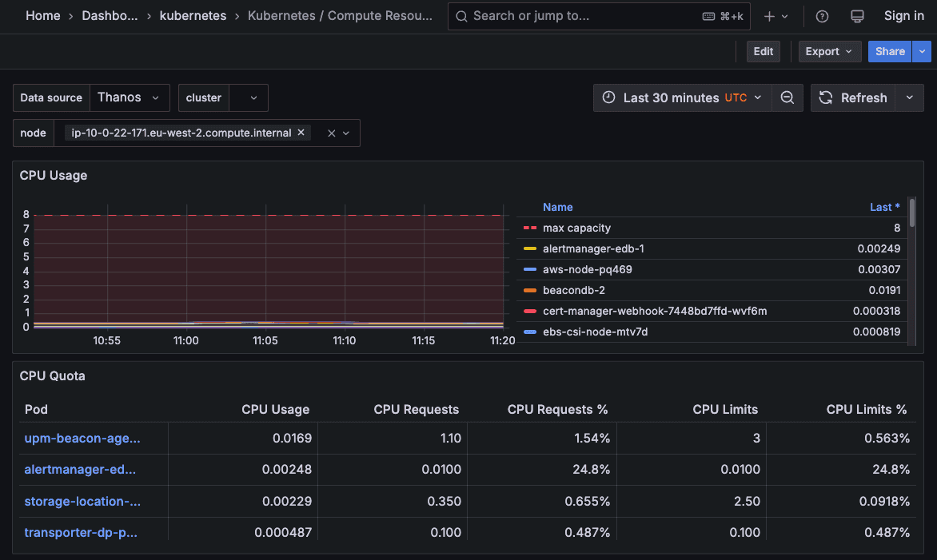Focus the Search or jump to field

[x=599, y=16]
